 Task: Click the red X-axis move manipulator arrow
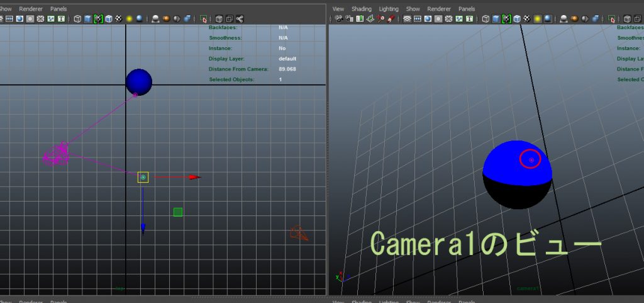(x=194, y=177)
